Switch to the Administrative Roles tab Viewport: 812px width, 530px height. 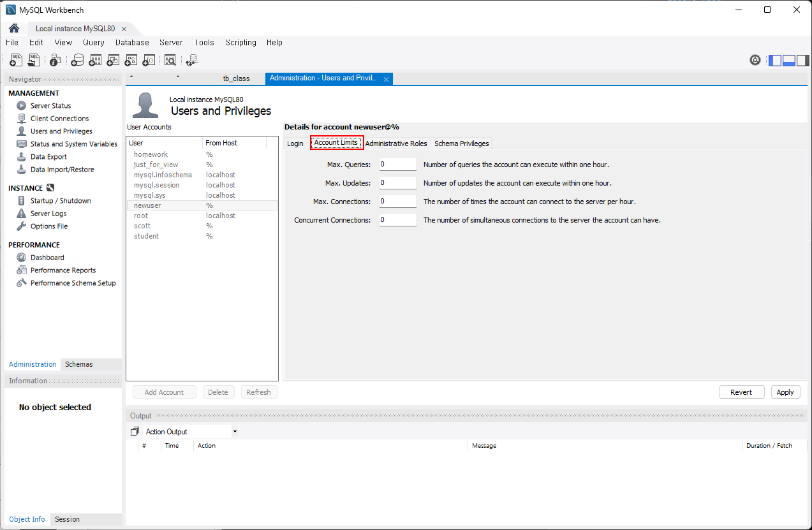(x=396, y=144)
